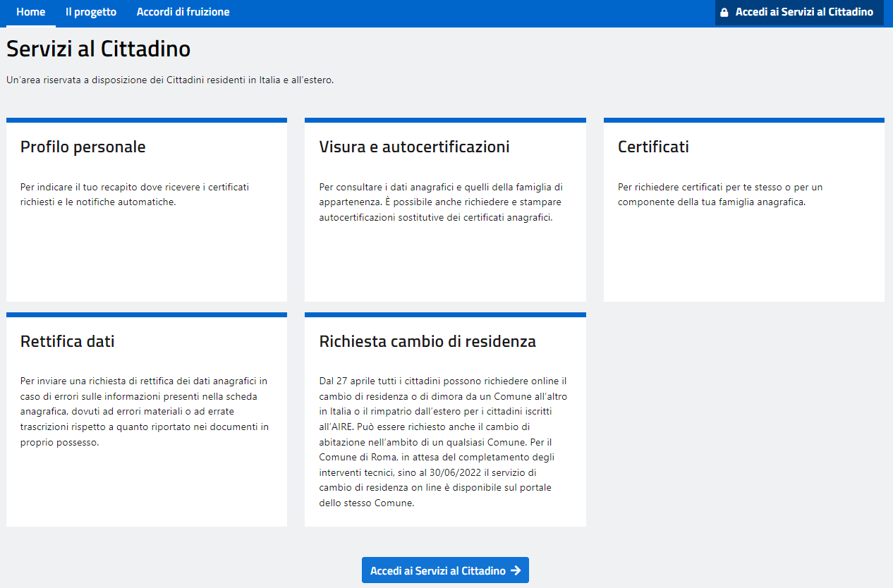Click the lock icon on the login button
Viewport: 893px width, 588px height.
(x=725, y=12)
